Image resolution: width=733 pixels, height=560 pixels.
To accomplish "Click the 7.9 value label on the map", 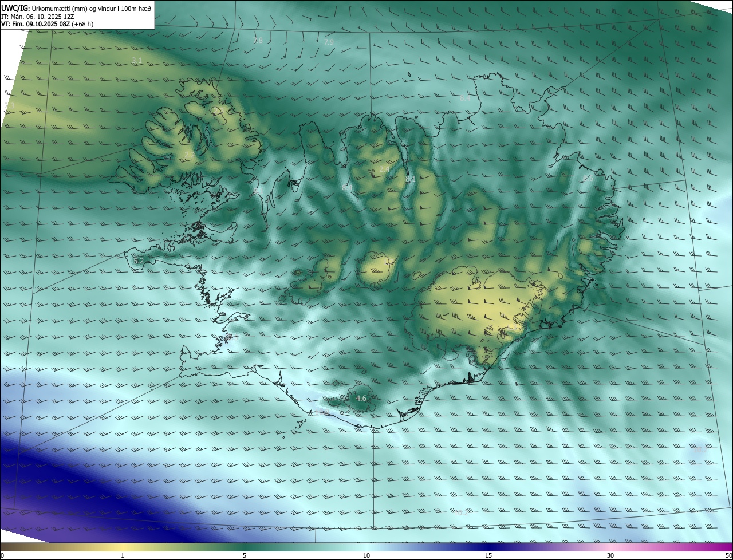I will coord(329,42).
